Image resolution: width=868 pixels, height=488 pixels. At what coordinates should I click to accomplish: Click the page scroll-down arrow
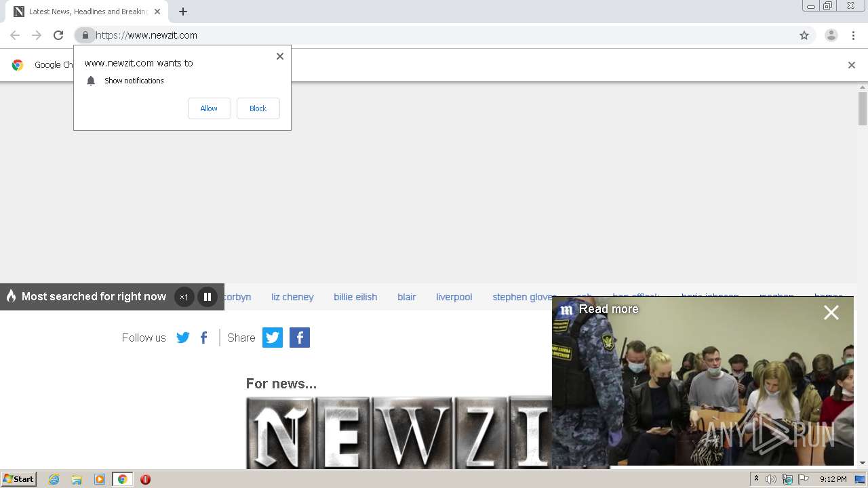pyautogui.click(x=863, y=463)
